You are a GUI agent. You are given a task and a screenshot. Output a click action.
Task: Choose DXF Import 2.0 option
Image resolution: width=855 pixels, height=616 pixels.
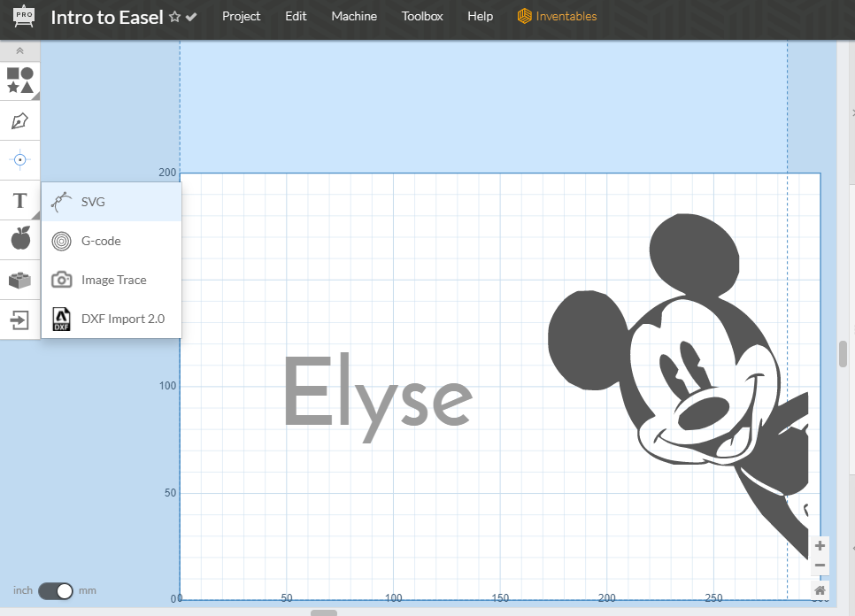tap(112, 319)
